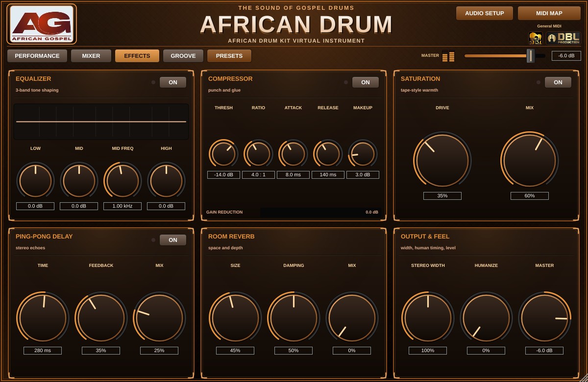Click the Saturation Mix knob
This screenshot has width=588, height=382.
pyautogui.click(x=530, y=160)
